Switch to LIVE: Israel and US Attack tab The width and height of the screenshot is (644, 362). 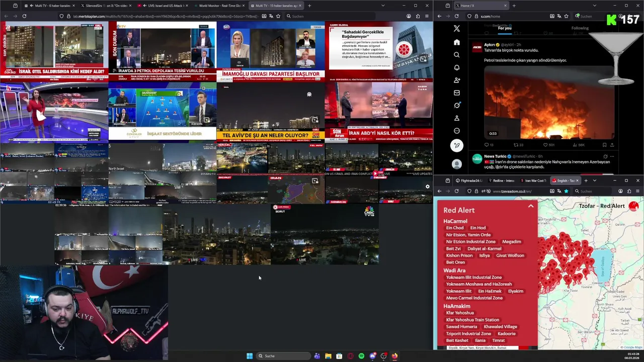tap(162, 6)
